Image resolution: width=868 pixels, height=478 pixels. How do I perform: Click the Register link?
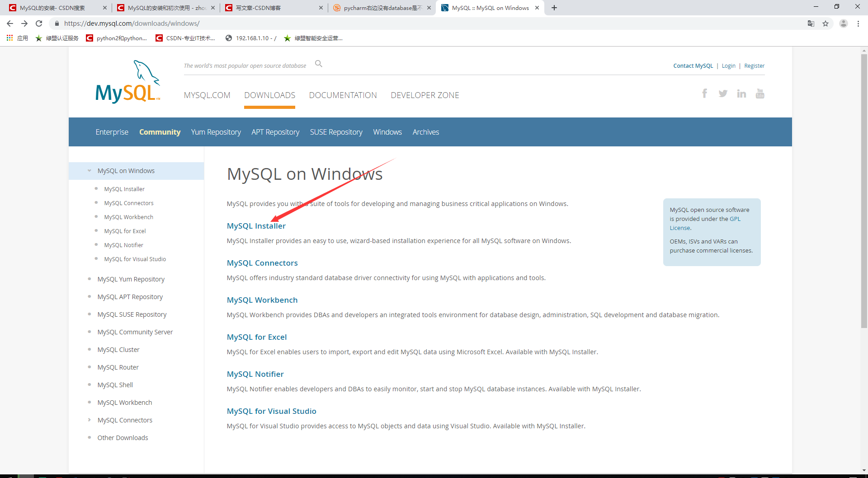coord(754,66)
